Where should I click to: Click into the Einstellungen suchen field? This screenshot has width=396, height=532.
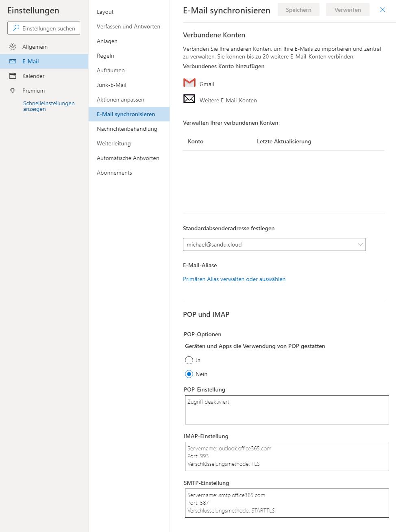click(x=44, y=28)
